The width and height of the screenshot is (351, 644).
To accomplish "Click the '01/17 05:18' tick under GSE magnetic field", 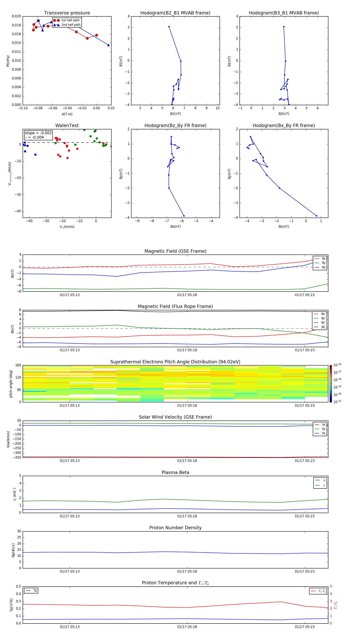I will tap(187, 295).
